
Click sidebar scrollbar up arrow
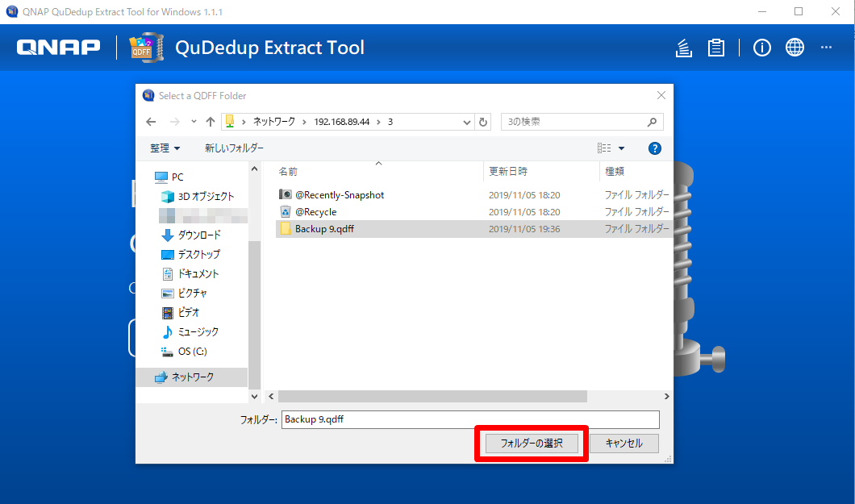[x=254, y=169]
